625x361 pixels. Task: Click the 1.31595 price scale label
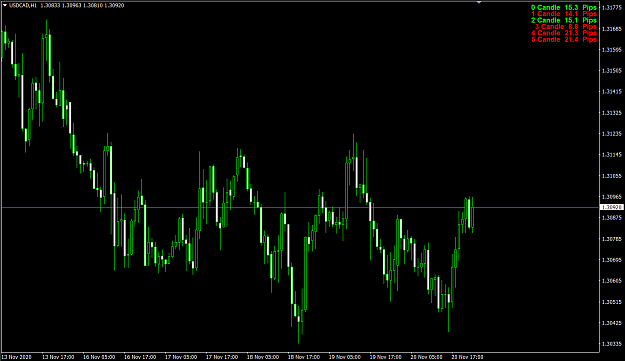pos(612,50)
